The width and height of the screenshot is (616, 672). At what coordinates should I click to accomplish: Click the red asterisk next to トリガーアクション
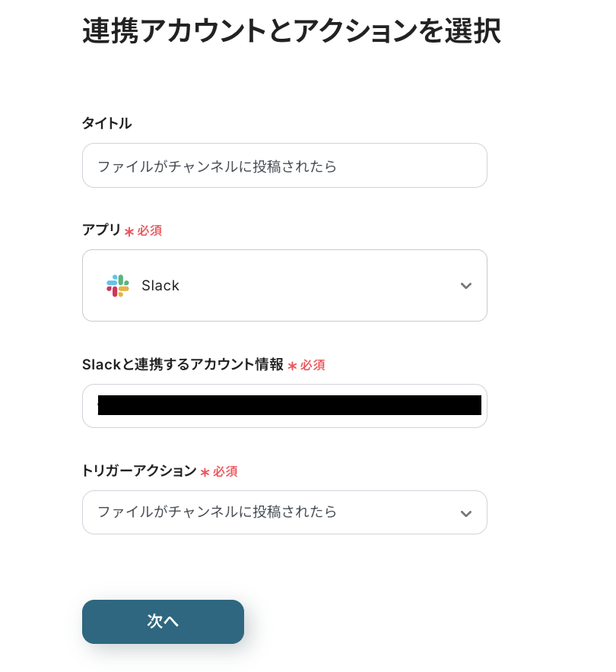(205, 473)
